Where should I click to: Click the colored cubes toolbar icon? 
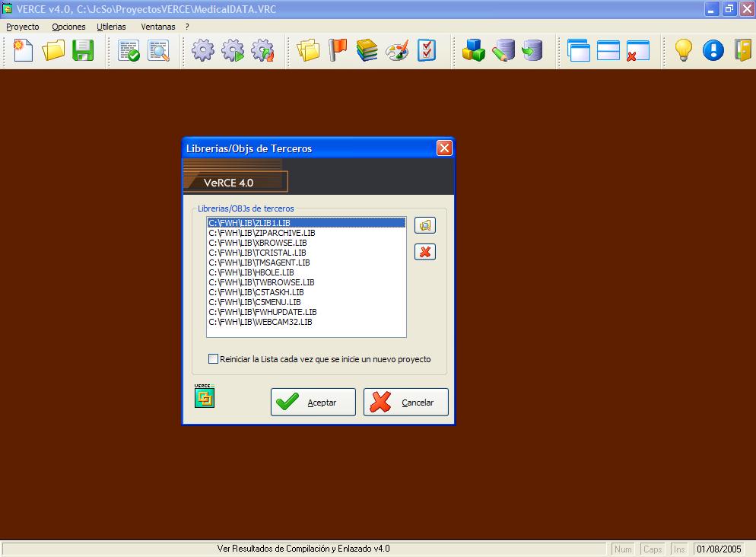tap(473, 51)
